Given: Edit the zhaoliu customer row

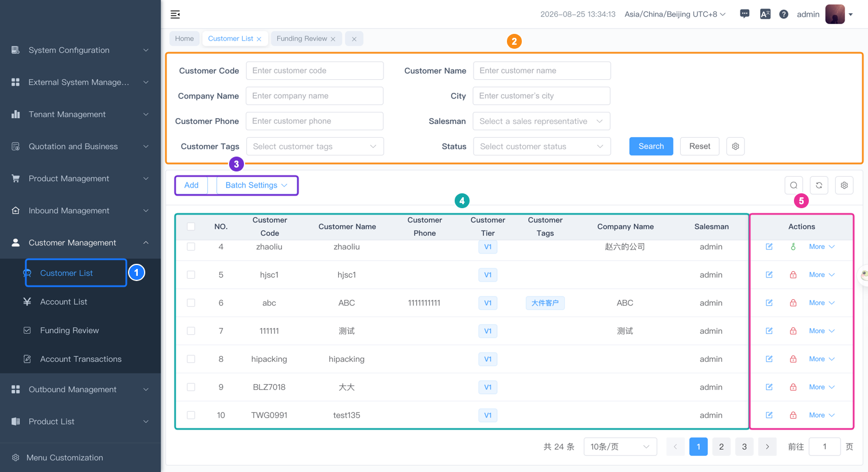Looking at the screenshot, I should (769, 247).
